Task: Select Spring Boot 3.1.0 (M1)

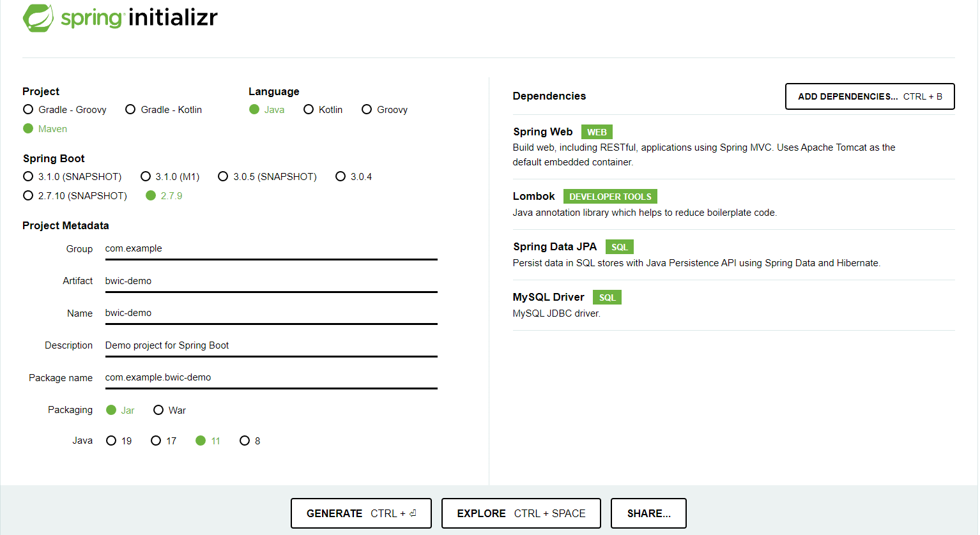Action: tap(170, 177)
